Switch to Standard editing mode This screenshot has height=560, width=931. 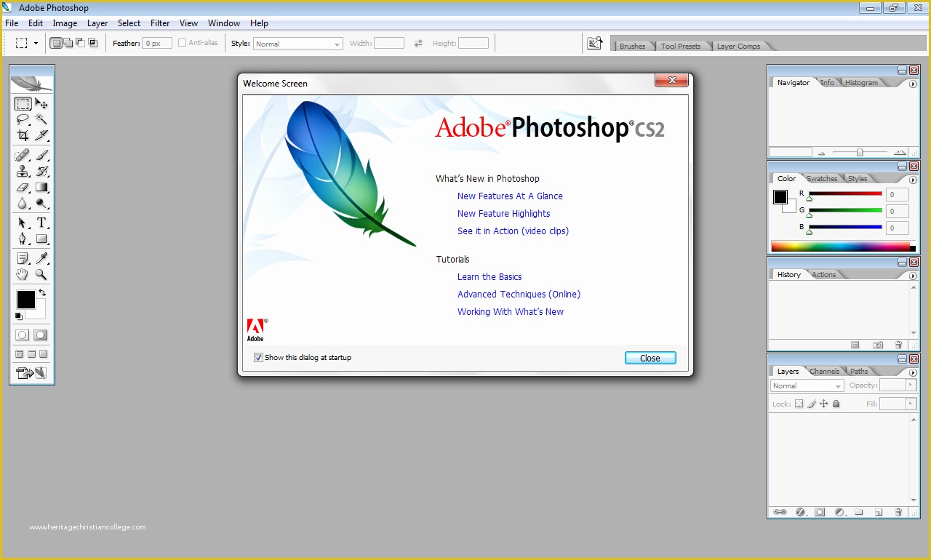pos(23,335)
